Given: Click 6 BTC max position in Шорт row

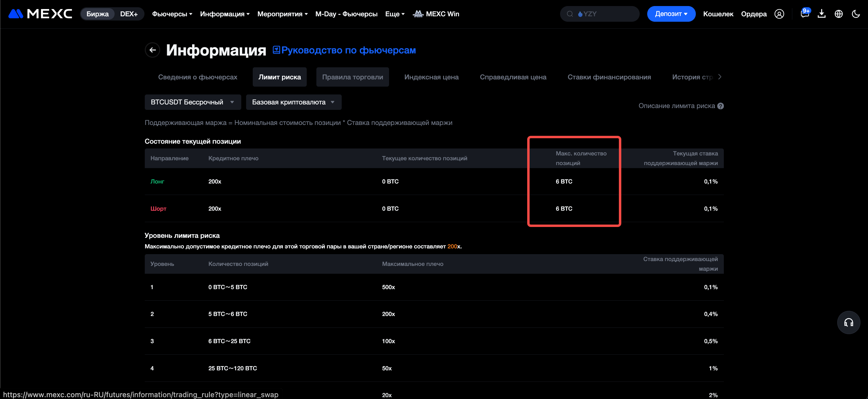Looking at the screenshot, I should 564,209.
